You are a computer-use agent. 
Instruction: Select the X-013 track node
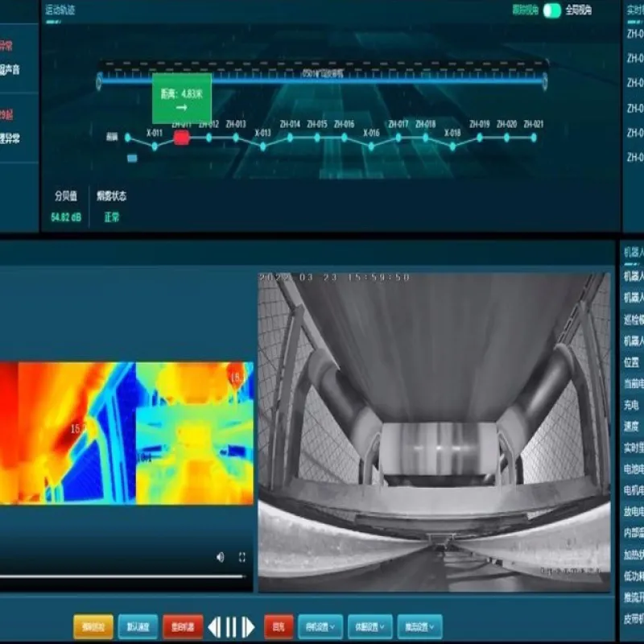pyautogui.click(x=263, y=146)
